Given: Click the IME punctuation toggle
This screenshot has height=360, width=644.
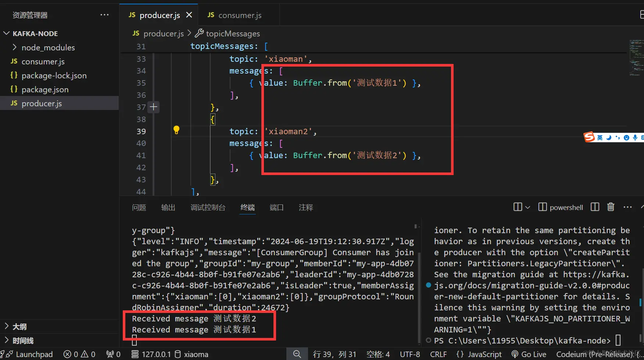Looking at the screenshot, I should point(618,138).
